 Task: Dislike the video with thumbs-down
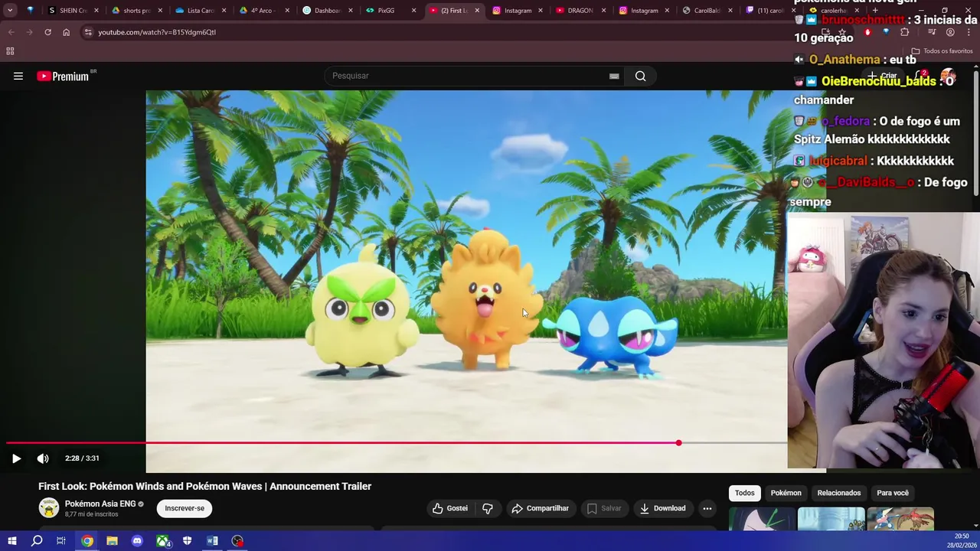click(x=488, y=508)
